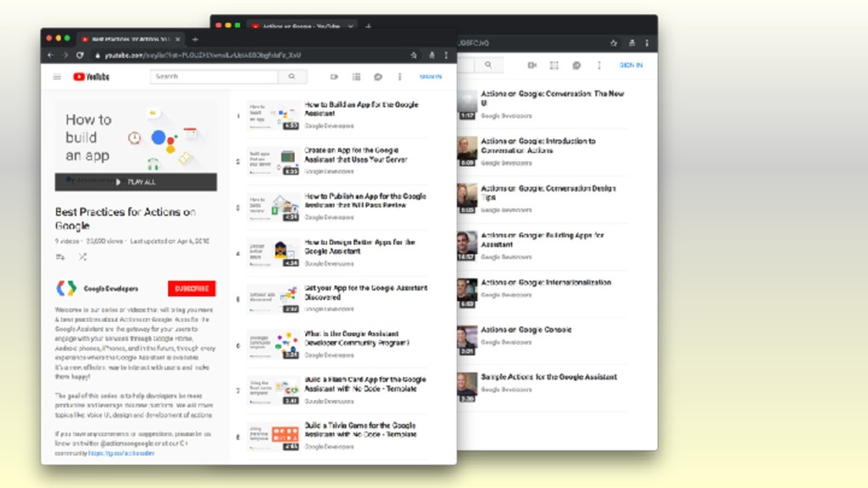Click SIGN IN in front YouTube window

pos(431,77)
